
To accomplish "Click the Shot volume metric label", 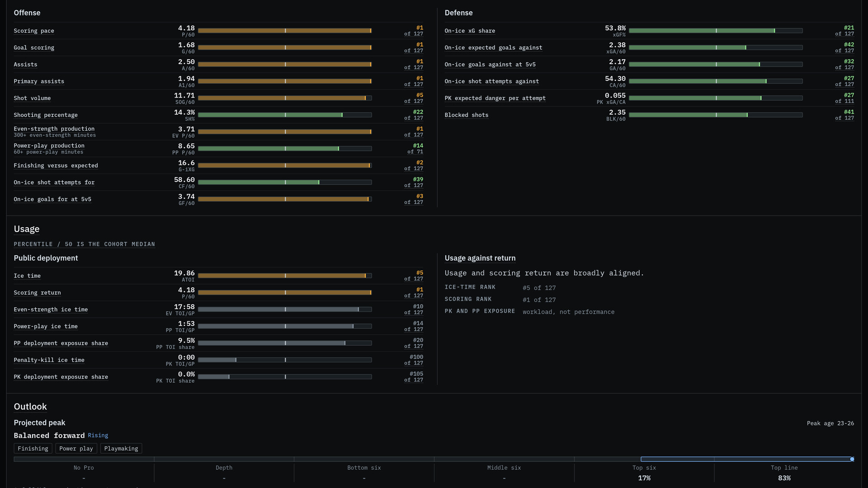I will (32, 98).
